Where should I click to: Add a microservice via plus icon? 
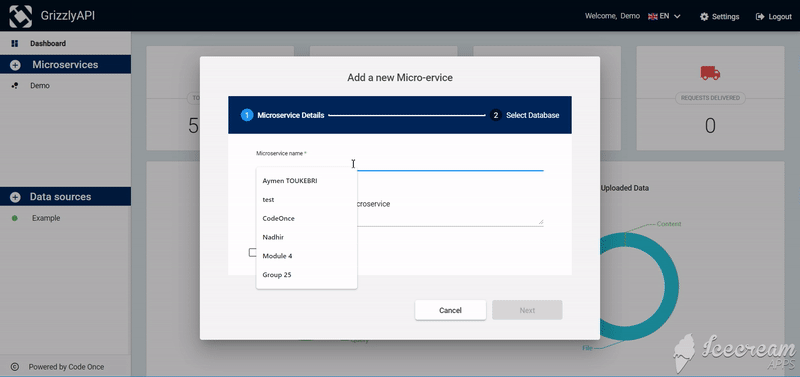coord(15,65)
